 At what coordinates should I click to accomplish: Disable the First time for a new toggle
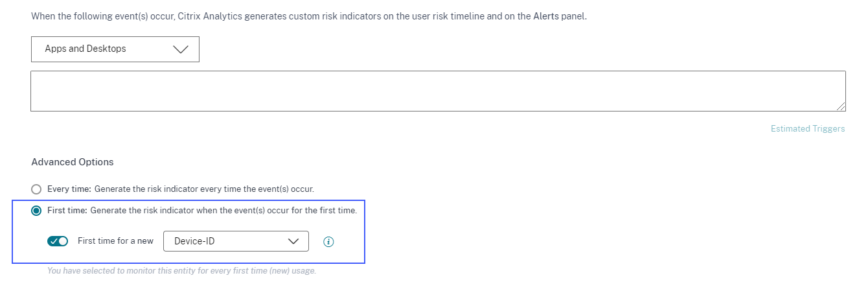pos(58,241)
